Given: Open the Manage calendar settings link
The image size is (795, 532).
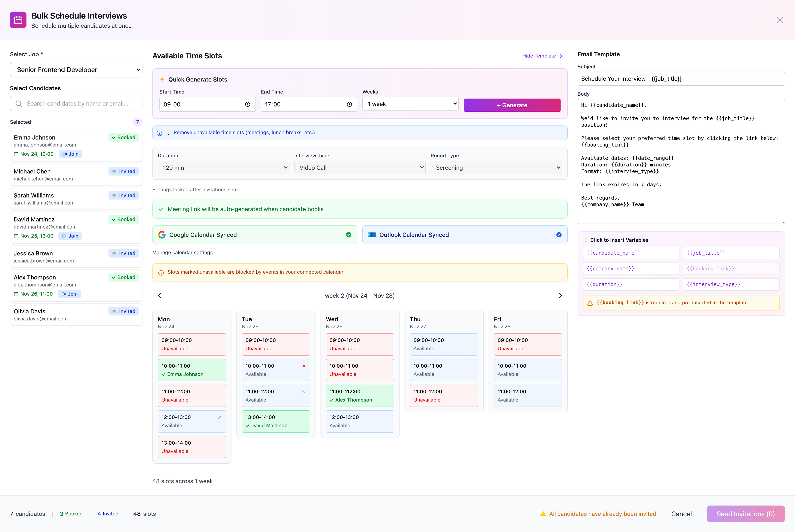Looking at the screenshot, I should (182, 252).
